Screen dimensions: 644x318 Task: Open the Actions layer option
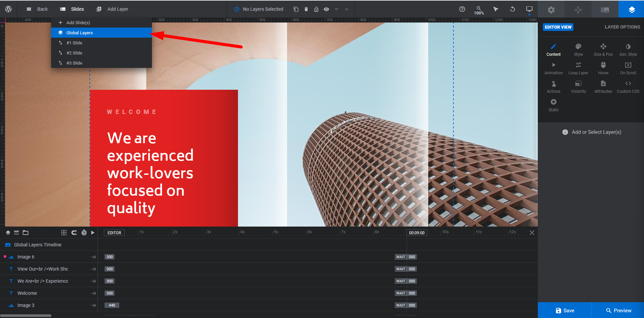(554, 87)
